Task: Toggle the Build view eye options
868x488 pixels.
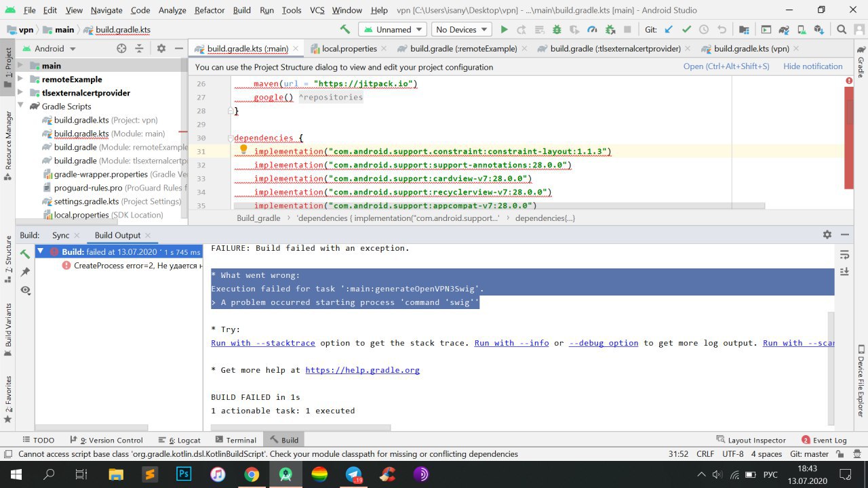Action: [x=25, y=290]
